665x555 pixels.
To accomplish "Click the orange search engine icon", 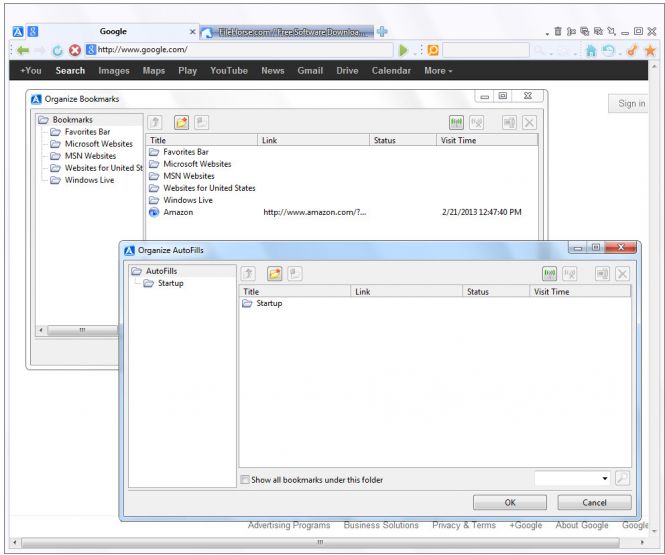I will pos(433,50).
